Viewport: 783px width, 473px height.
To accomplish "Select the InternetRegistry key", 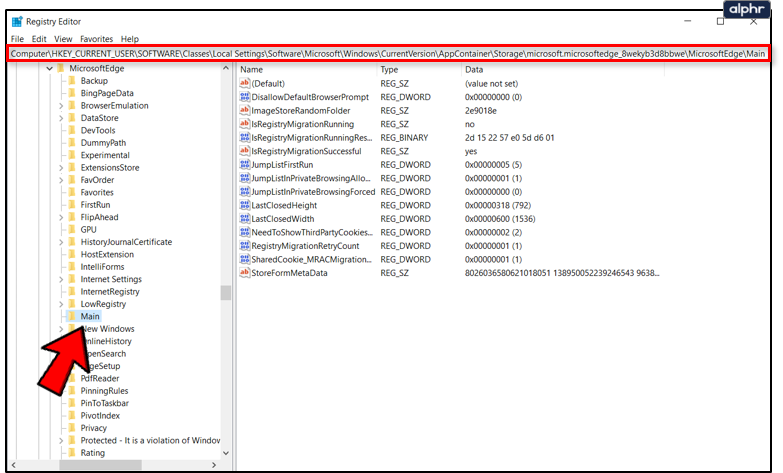I will (110, 292).
